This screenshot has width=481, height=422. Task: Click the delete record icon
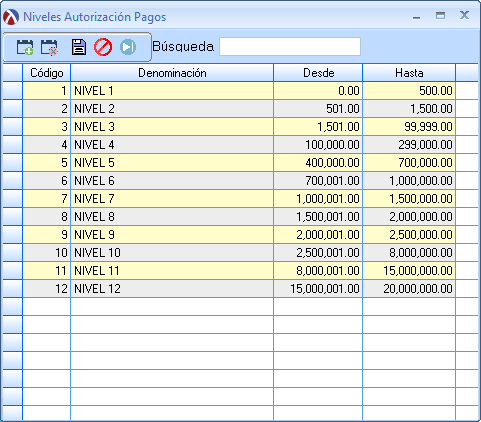49,47
